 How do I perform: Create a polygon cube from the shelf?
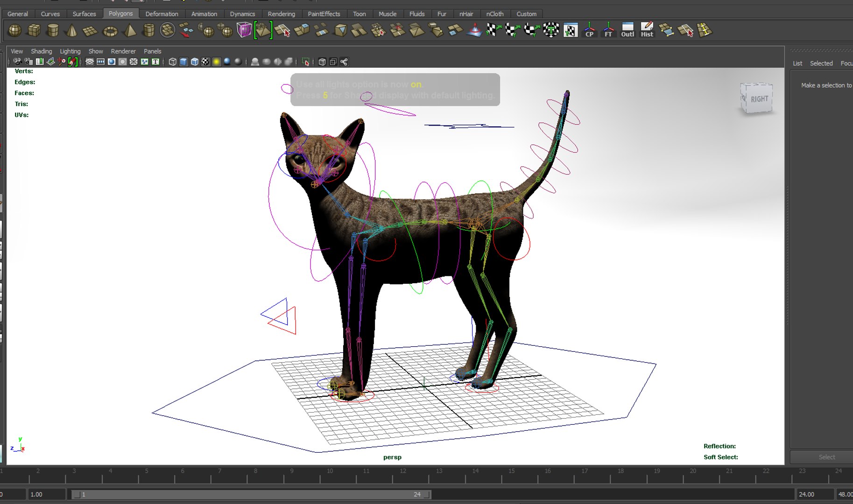[34, 31]
